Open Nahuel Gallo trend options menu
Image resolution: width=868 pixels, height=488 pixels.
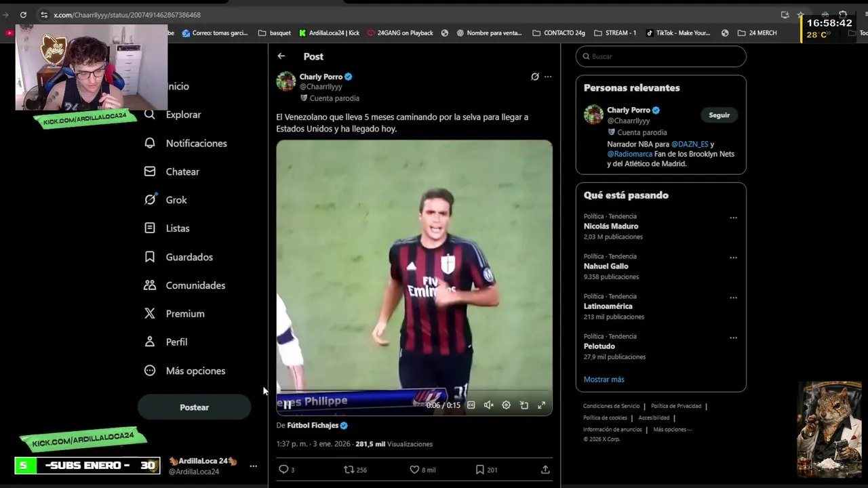(733, 258)
